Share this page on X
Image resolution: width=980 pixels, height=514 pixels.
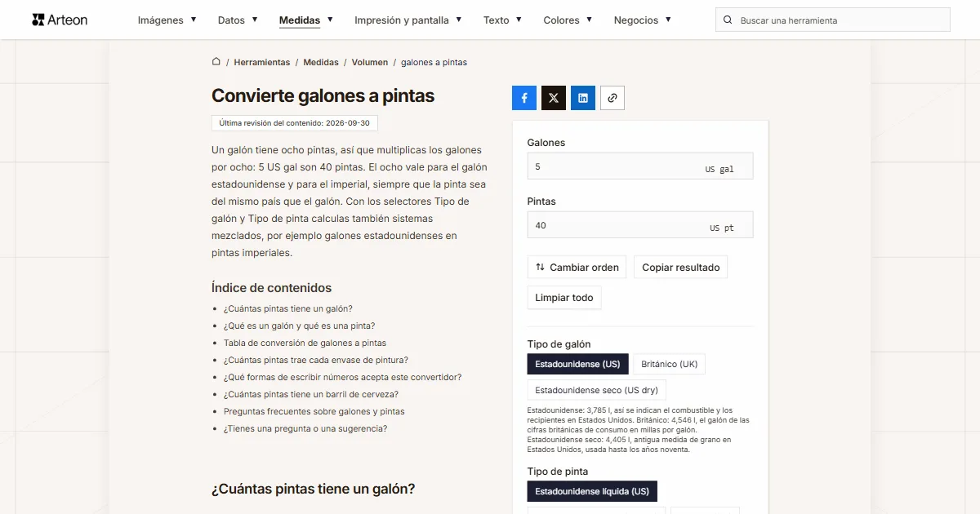(554, 98)
